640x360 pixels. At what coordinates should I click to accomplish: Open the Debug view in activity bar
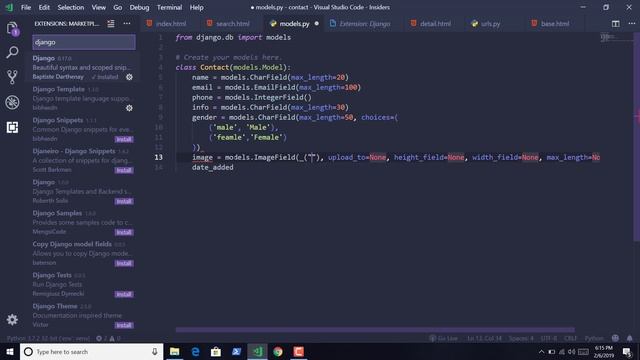pos(12,102)
